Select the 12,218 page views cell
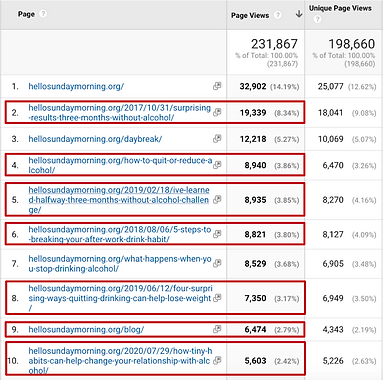383x380 pixels. pos(253,139)
